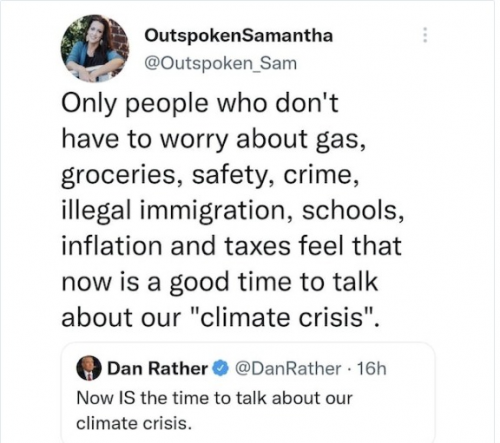Open the three-dot more options menu

click(425, 35)
